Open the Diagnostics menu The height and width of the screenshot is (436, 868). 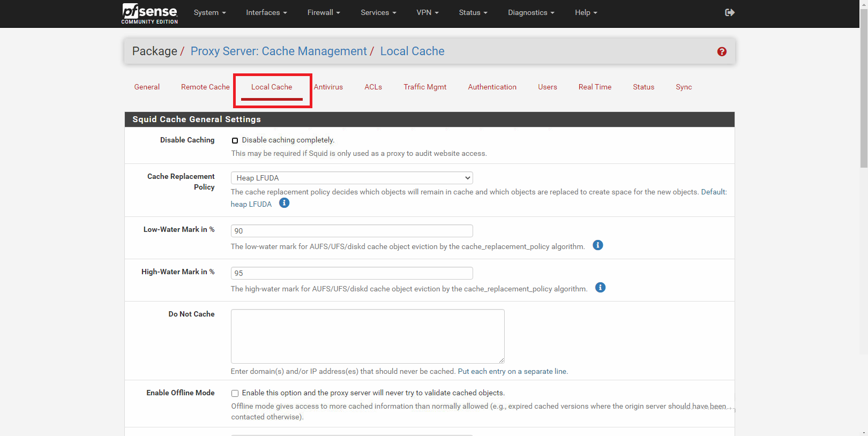[531, 12]
